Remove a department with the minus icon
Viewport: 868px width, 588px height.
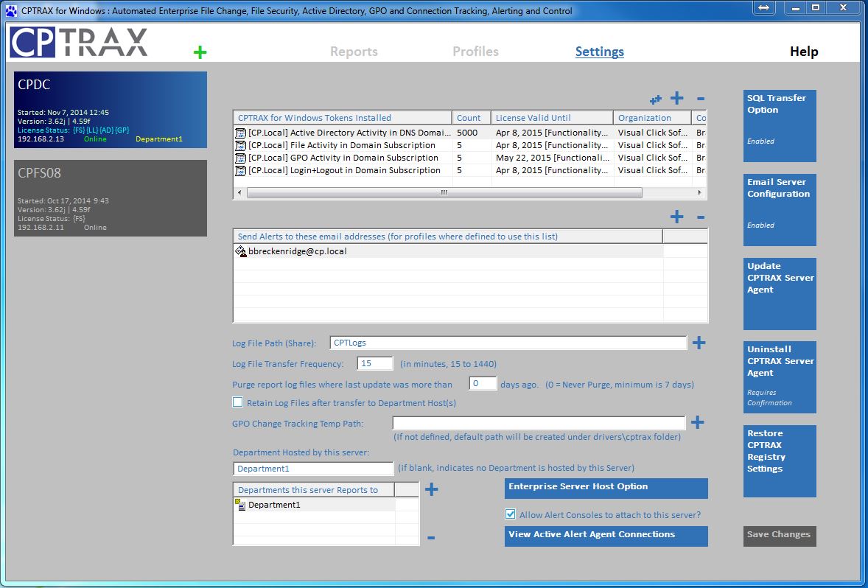[x=431, y=538]
